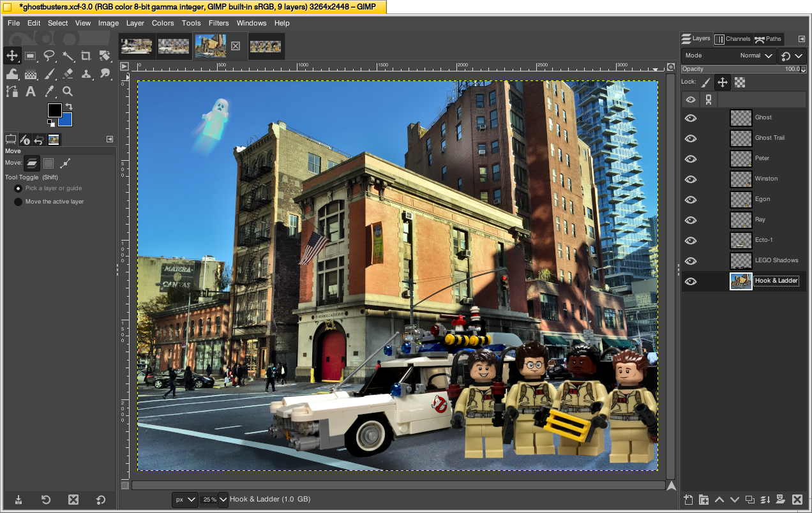Hide the Ghost layer
The height and width of the screenshot is (513, 812).
(690, 117)
